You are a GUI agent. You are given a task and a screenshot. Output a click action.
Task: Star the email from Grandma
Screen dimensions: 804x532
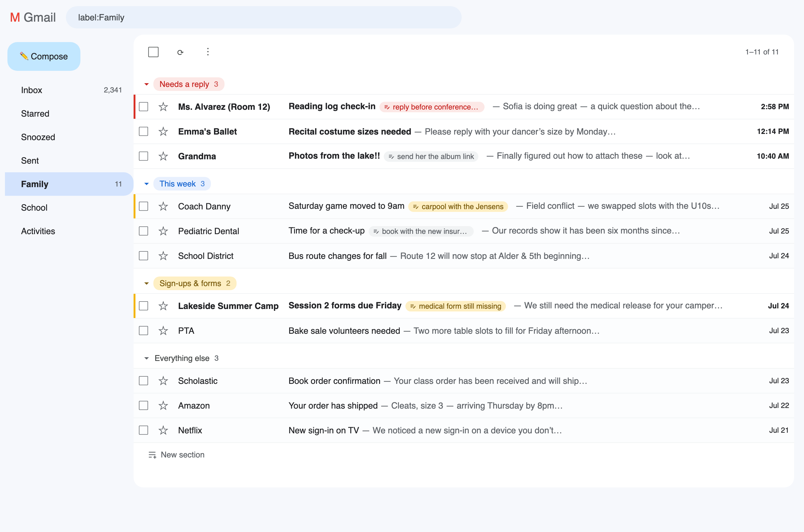163,156
